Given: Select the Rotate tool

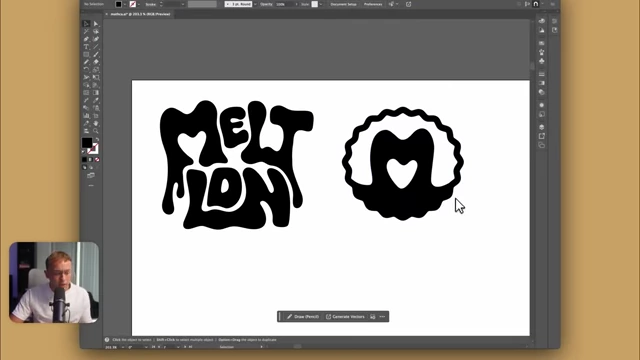Looking at the screenshot, I should 86,69.
